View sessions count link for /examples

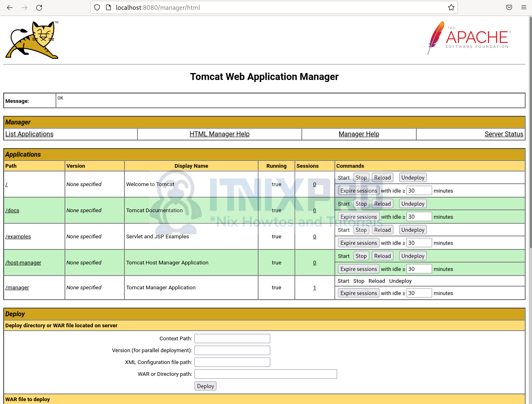coord(315,237)
